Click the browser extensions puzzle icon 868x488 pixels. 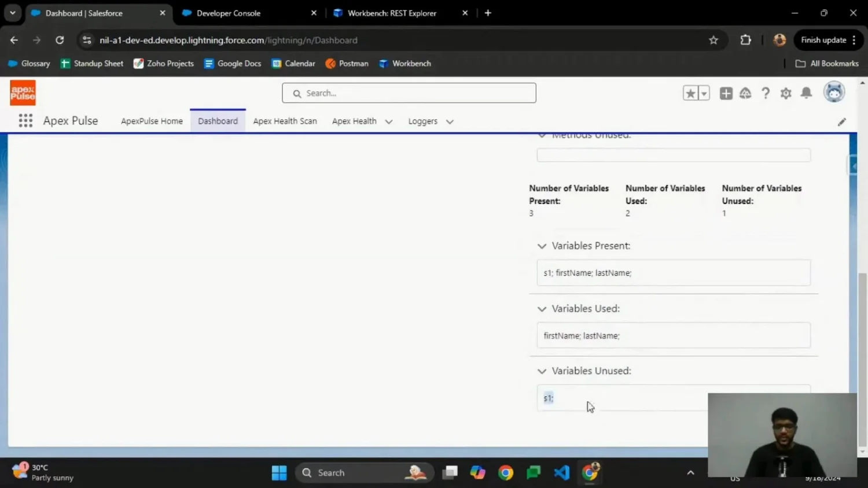[x=745, y=40]
